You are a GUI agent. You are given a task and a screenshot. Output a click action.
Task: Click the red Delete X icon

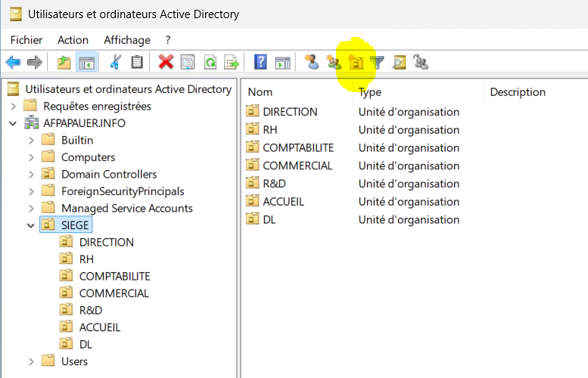pos(166,63)
